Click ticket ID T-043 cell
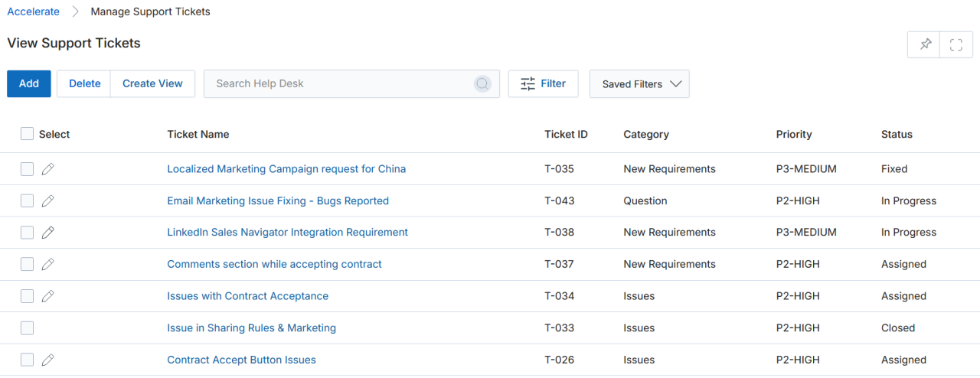Viewport: 980px width, 378px height. point(559,201)
